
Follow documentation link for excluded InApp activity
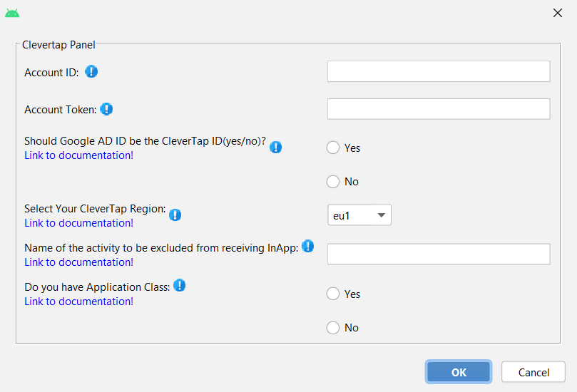click(x=78, y=262)
